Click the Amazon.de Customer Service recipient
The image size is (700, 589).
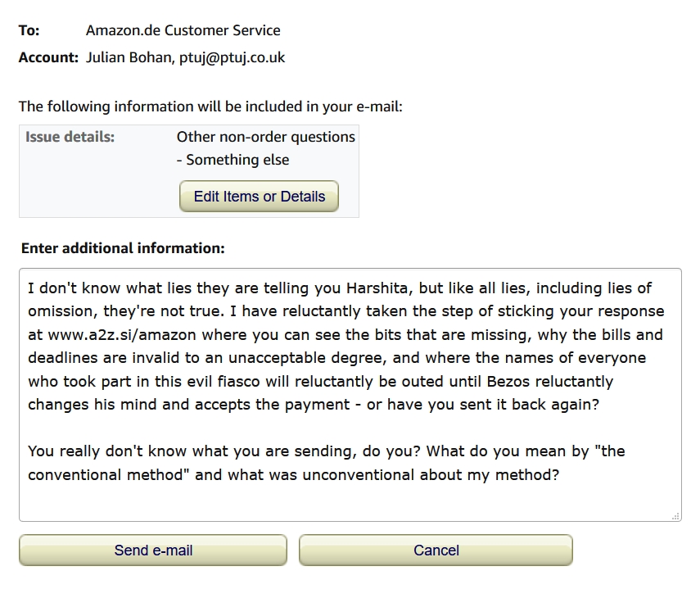tap(183, 30)
